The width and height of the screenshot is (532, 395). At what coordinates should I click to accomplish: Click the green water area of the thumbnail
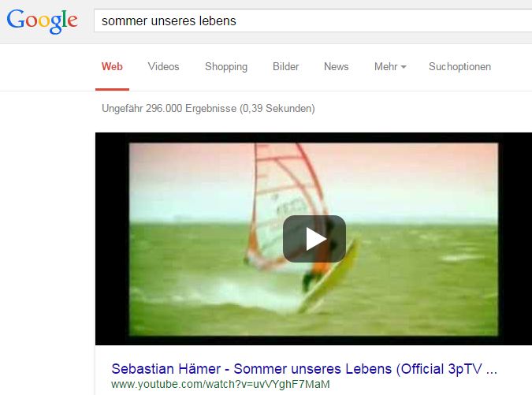tap(424, 281)
